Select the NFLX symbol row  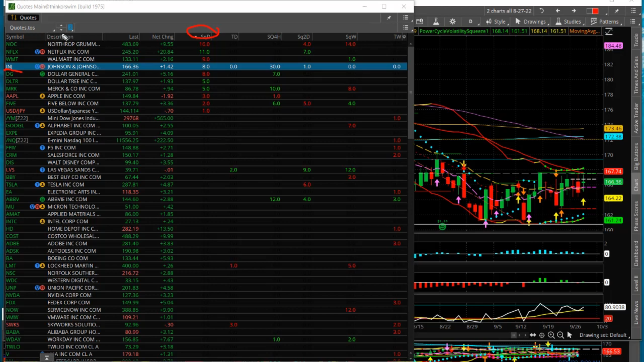tap(206, 52)
